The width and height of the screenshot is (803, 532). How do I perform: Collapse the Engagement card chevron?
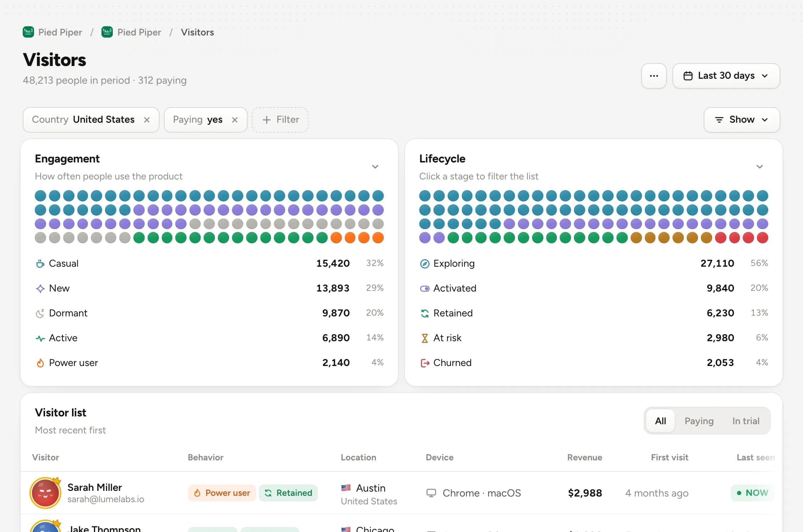coord(375,167)
